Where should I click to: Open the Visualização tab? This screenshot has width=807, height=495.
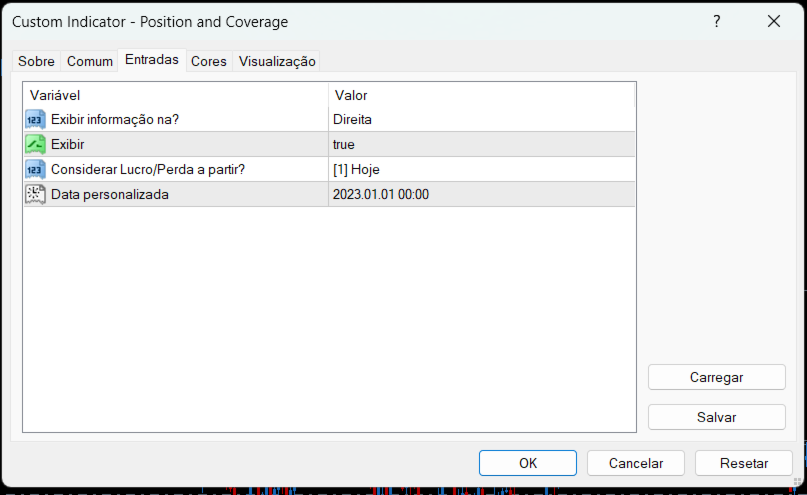[277, 61]
